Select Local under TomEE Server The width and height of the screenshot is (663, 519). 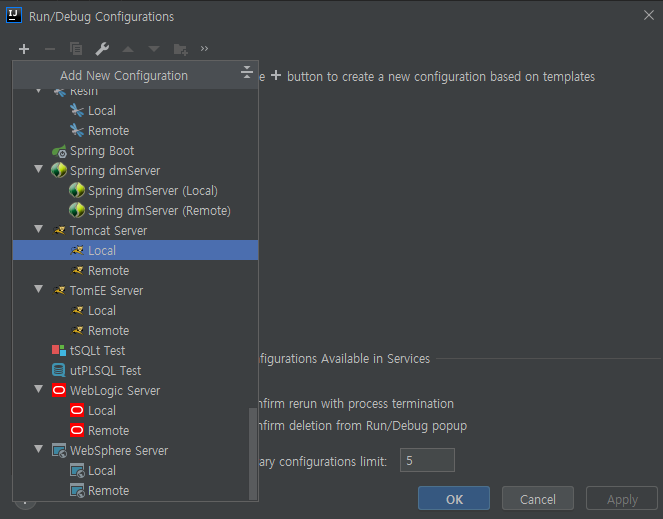click(x=102, y=311)
